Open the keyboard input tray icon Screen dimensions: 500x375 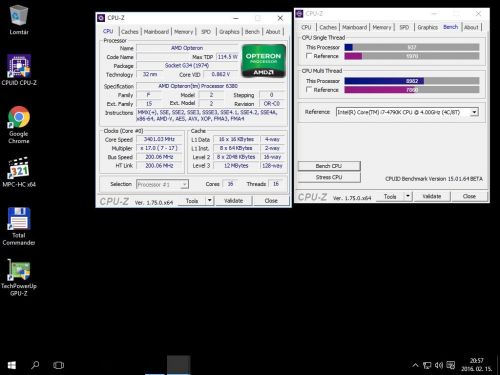pos(451,365)
